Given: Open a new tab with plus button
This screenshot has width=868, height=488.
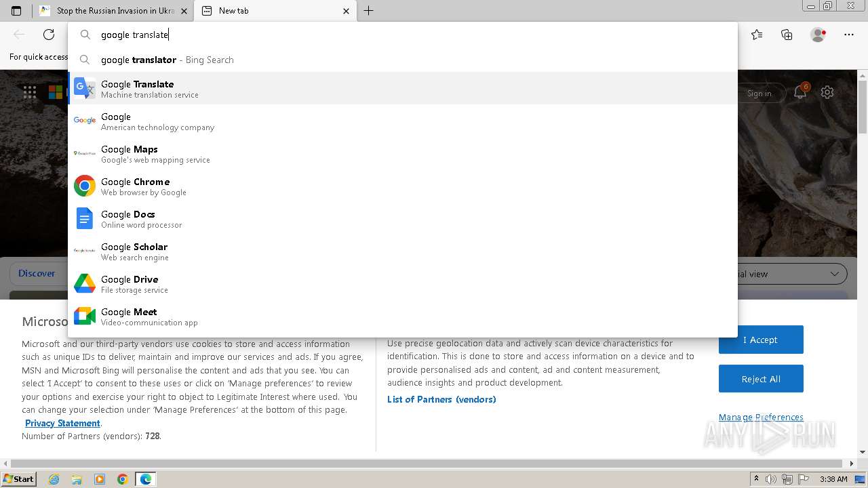Looking at the screenshot, I should pyautogui.click(x=368, y=11).
